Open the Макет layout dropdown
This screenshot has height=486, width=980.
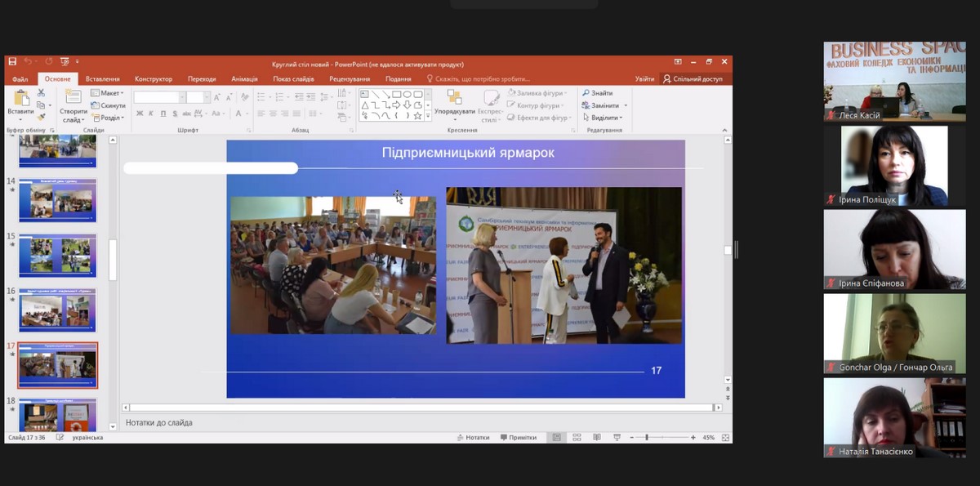110,93
